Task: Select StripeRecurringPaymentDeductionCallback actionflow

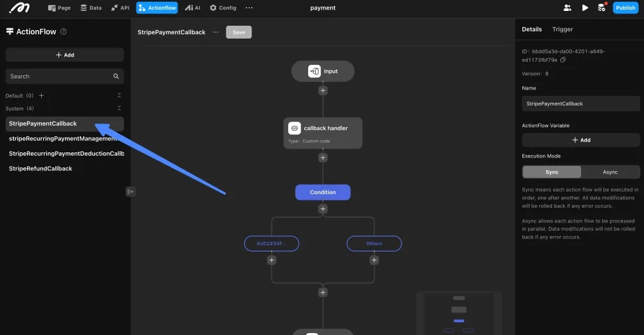Action: [65, 154]
